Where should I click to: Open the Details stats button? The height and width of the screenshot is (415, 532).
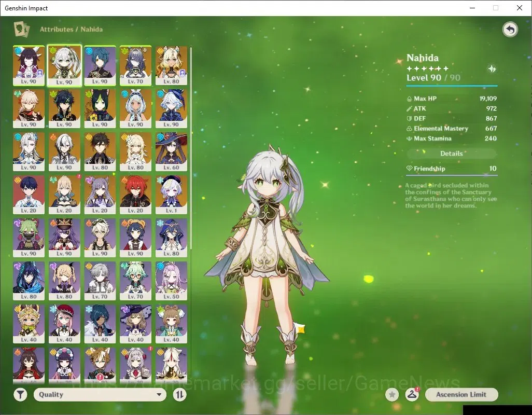pos(452,154)
